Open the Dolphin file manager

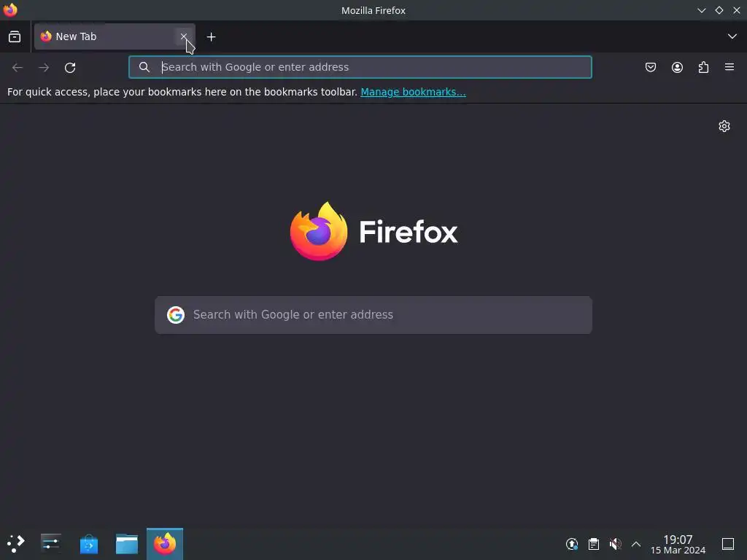[x=127, y=544]
